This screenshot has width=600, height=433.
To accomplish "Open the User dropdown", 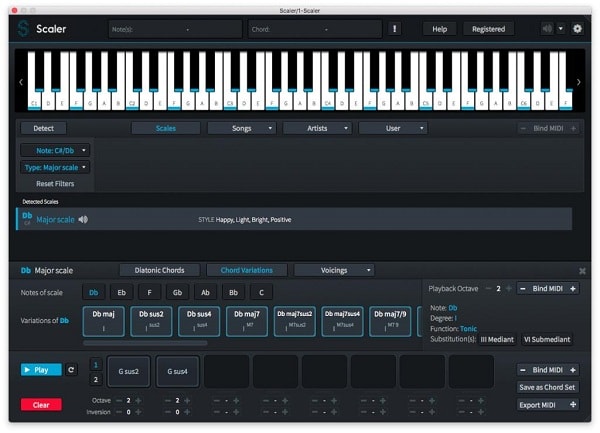I will (393, 129).
